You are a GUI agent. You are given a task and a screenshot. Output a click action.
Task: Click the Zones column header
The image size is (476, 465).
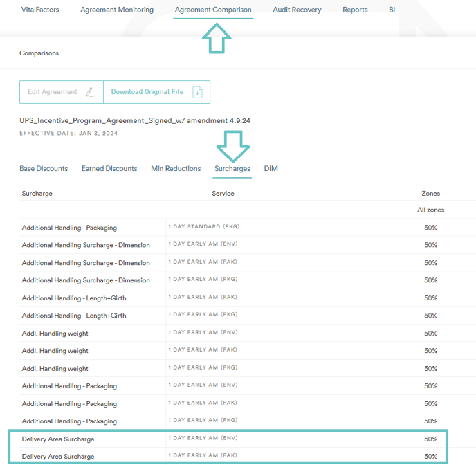[x=430, y=194]
